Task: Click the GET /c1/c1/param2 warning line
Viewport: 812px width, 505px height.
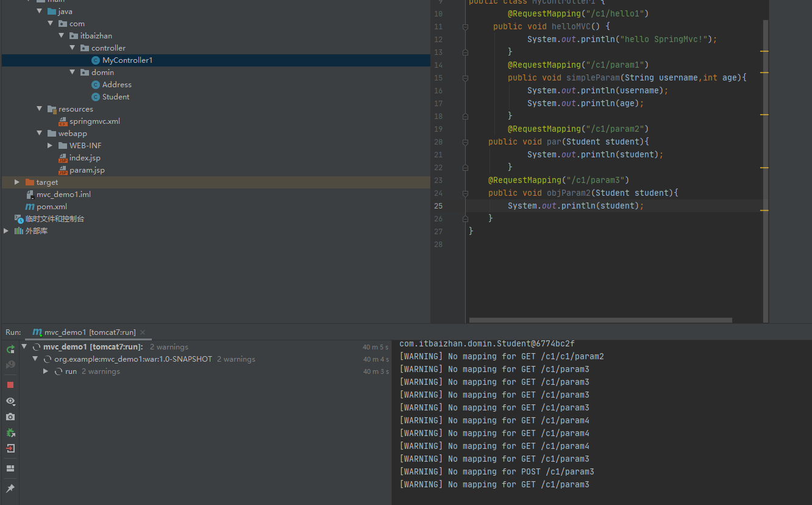Action: tap(502, 357)
